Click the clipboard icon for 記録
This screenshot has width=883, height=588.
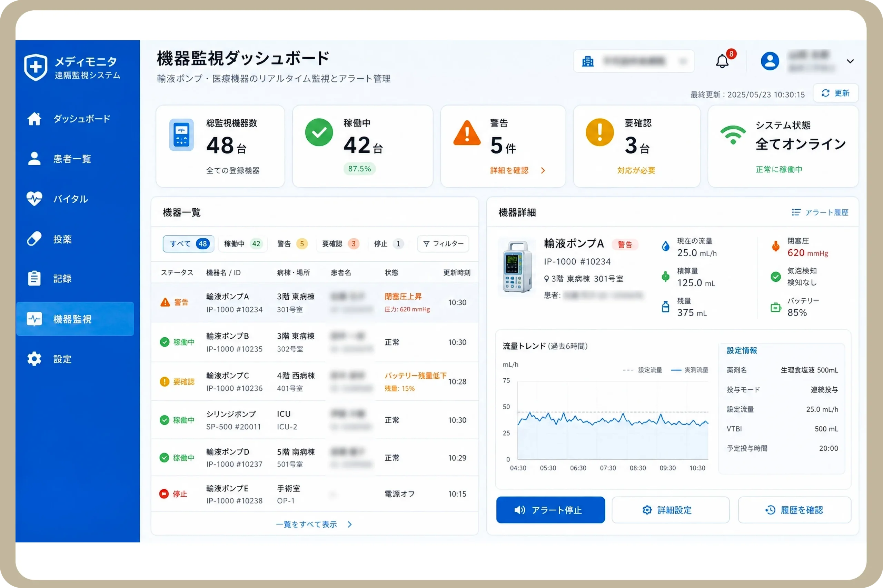pos(34,278)
